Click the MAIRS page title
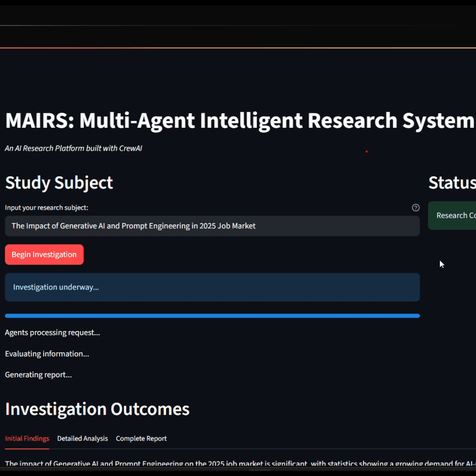 click(238, 120)
